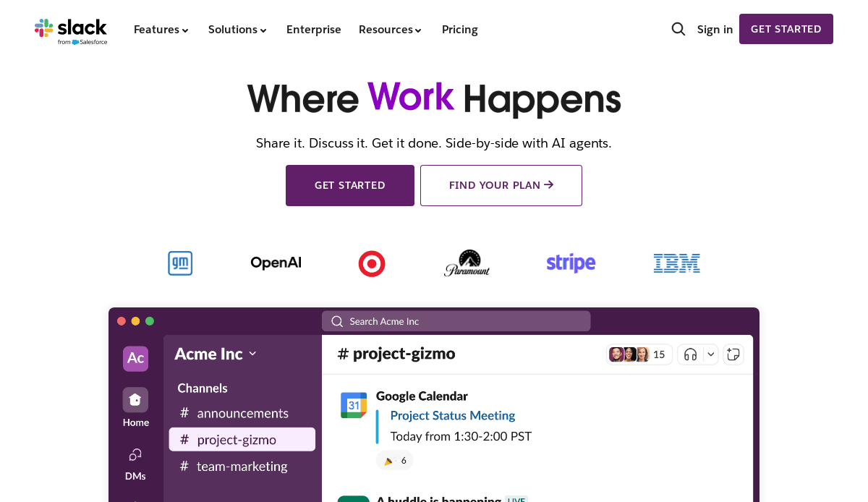Click Sign in

tap(715, 29)
